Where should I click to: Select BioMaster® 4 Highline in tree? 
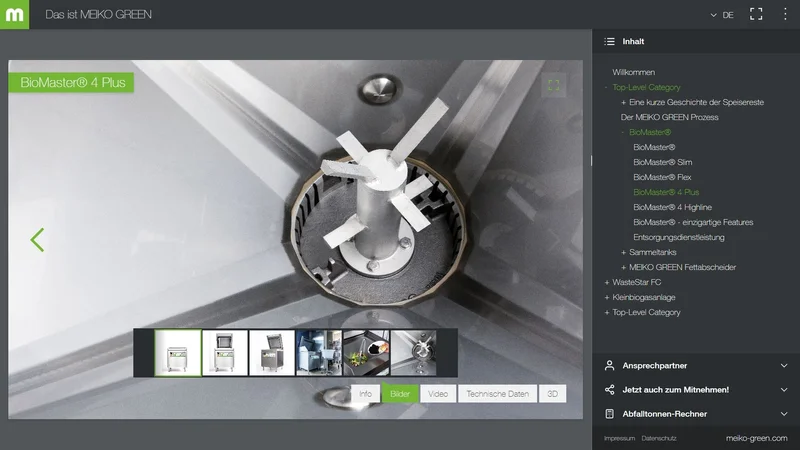(x=672, y=207)
